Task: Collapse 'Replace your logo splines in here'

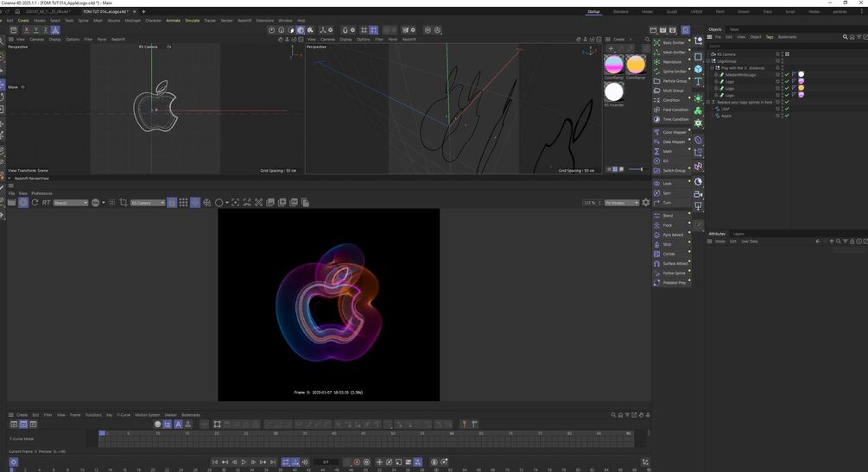Action: click(x=708, y=102)
